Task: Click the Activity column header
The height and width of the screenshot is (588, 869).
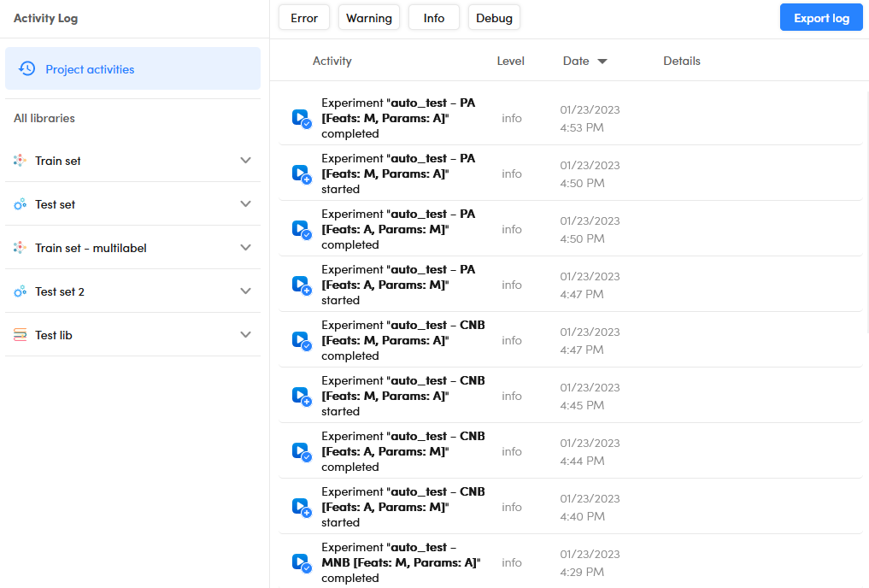Action: tap(332, 61)
